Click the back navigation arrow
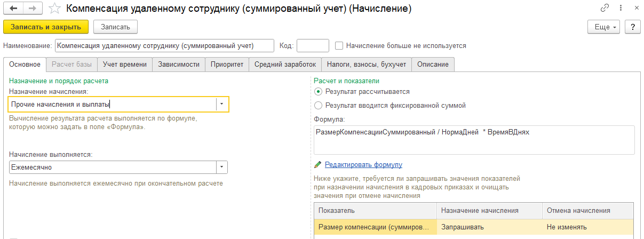The image size is (644, 239). pyautogui.click(x=13, y=9)
